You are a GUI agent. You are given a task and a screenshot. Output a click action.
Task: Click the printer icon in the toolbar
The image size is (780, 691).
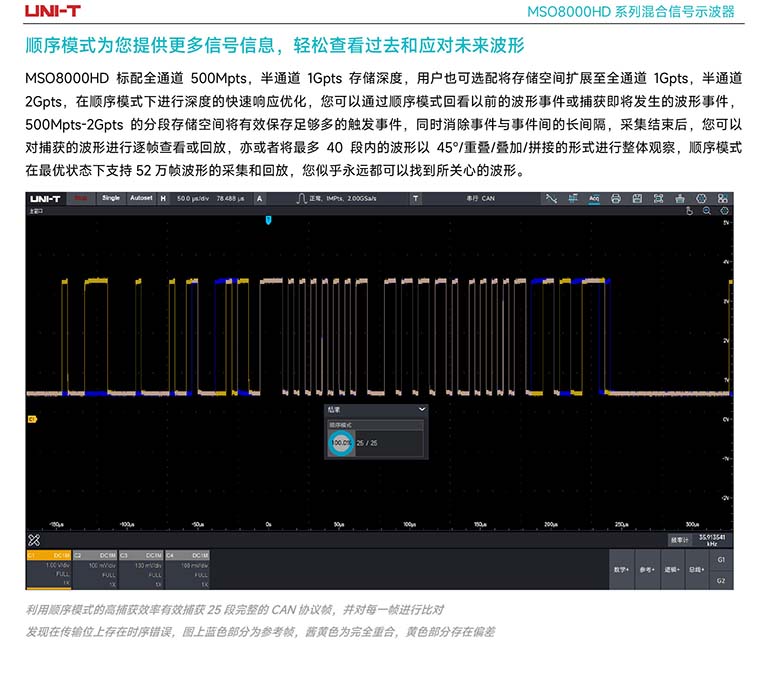point(616,198)
